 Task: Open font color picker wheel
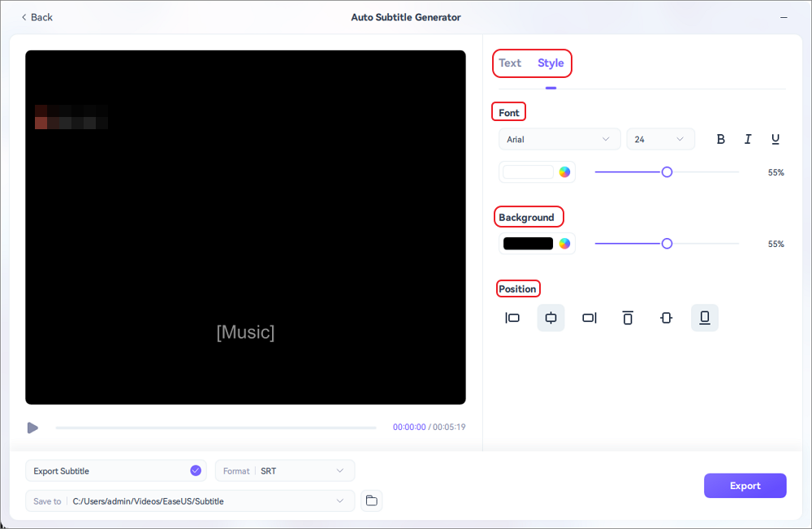564,172
